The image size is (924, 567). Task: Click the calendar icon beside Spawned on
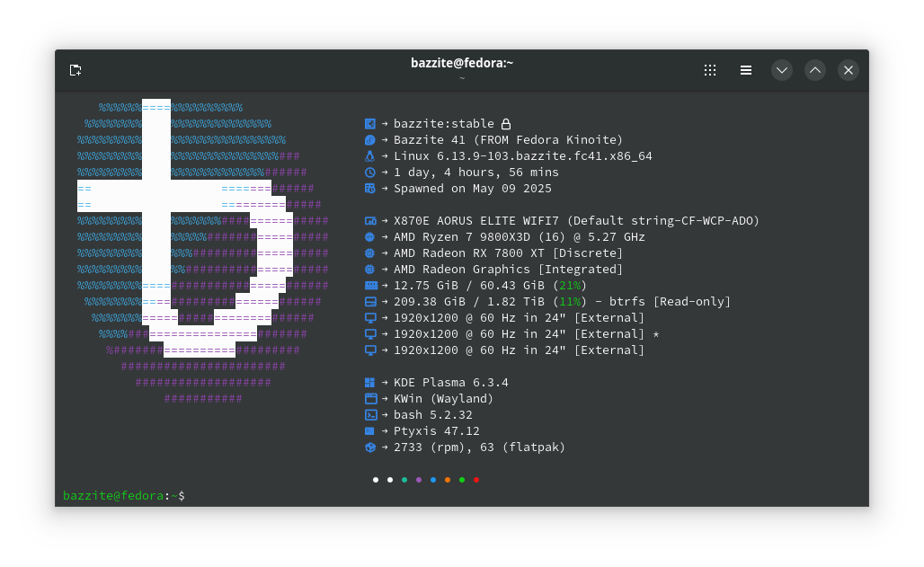click(x=370, y=189)
